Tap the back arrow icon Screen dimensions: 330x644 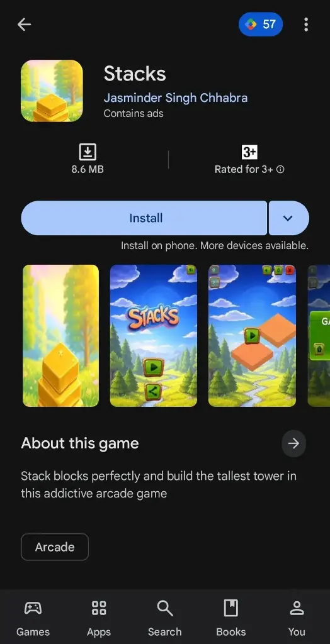click(24, 25)
